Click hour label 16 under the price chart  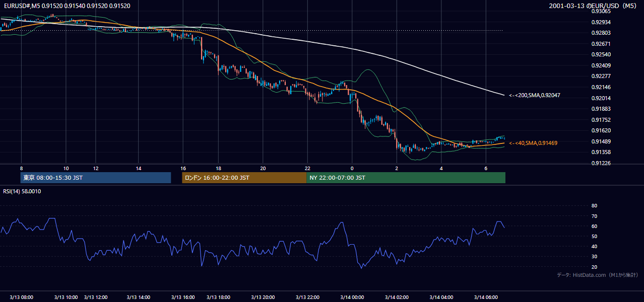[x=183, y=168]
